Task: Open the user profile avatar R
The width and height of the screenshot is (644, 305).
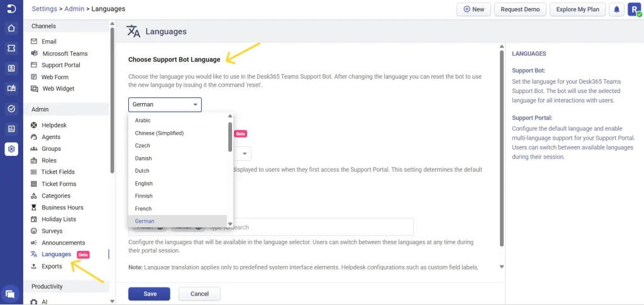Action: 634,9
